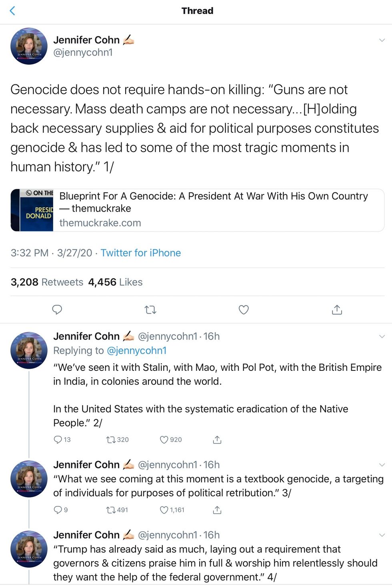Share the tweet ending in 3/

pos(217,510)
